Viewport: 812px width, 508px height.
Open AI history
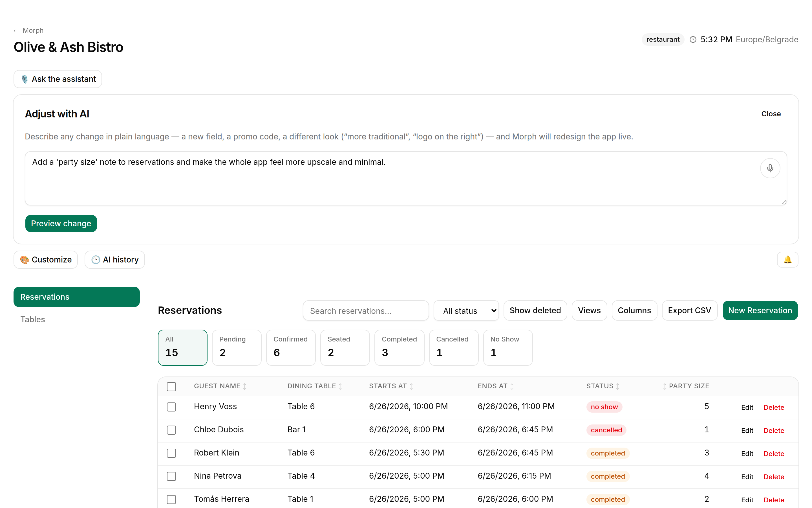click(x=115, y=260)
